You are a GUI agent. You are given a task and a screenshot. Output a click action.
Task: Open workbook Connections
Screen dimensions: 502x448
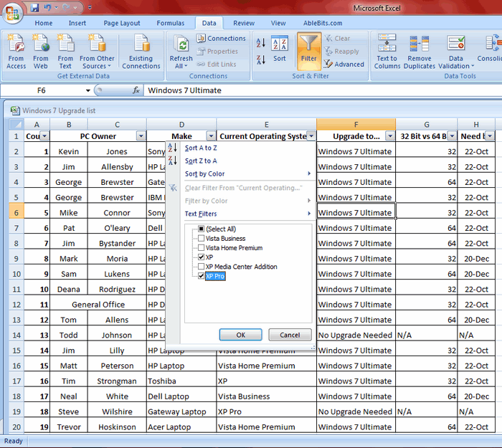(x=221, y=39)
